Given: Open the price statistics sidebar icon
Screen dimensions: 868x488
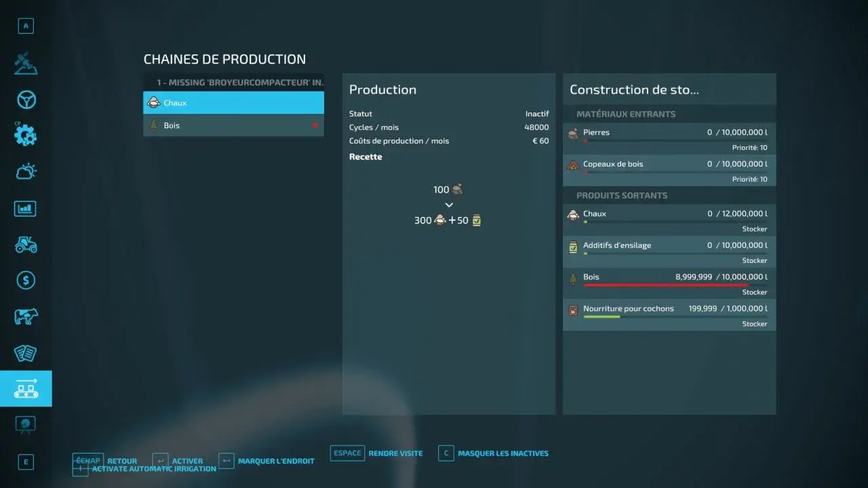Looking at the screenshot, I should [x=26, y=208].
